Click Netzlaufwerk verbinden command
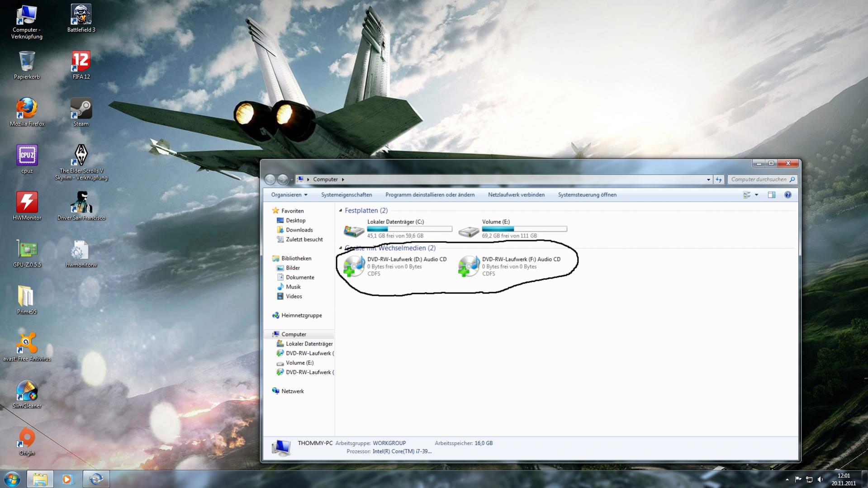 pyautogui.click(x=516, y=195)
